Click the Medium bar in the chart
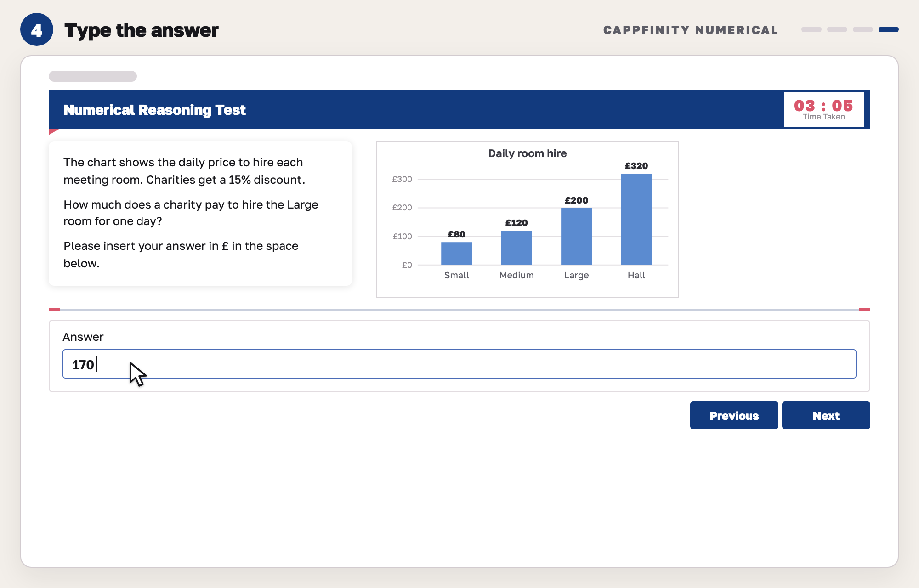 (516, 248)
